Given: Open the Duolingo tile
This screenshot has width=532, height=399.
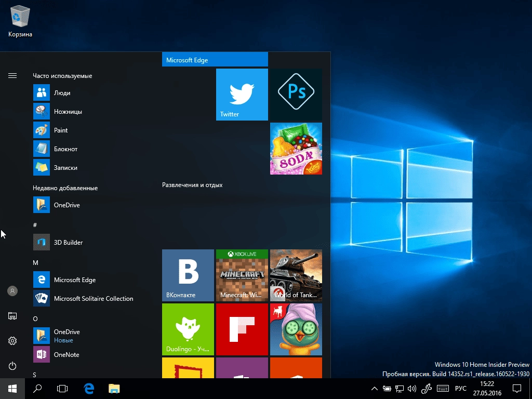Looking at the screenshot, I should [188, 329].
